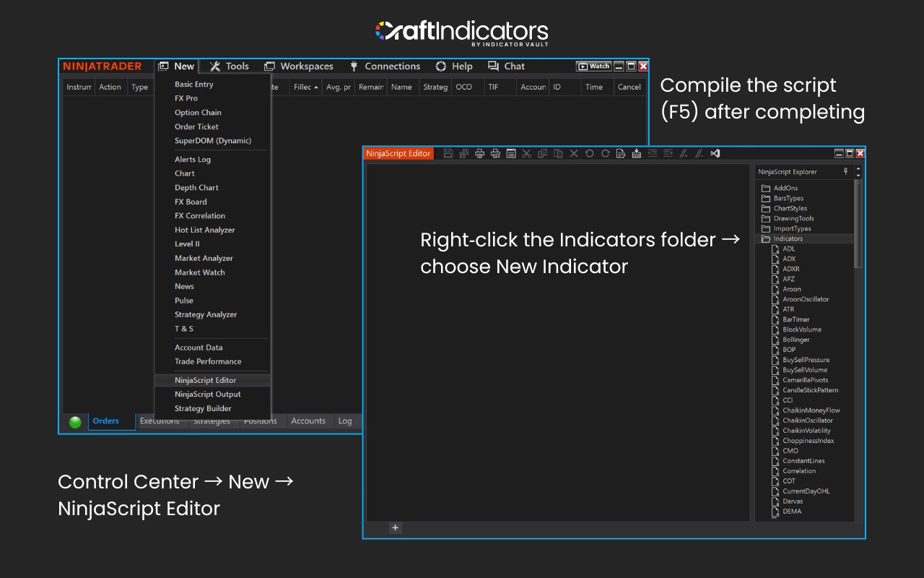The image size is (924, 578).
Task: Open the Tools menu
Action: (x=229, y=66)
